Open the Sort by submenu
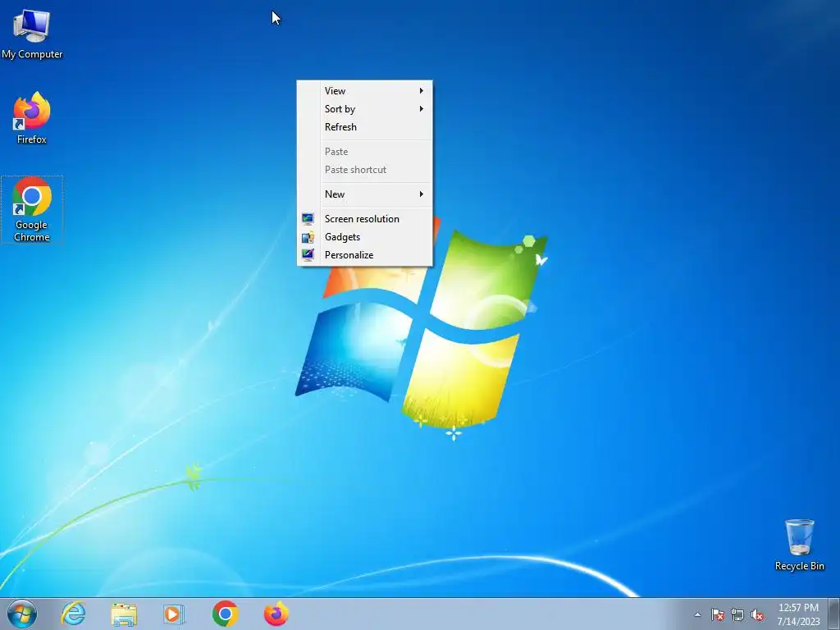 [x=365, y=109]
